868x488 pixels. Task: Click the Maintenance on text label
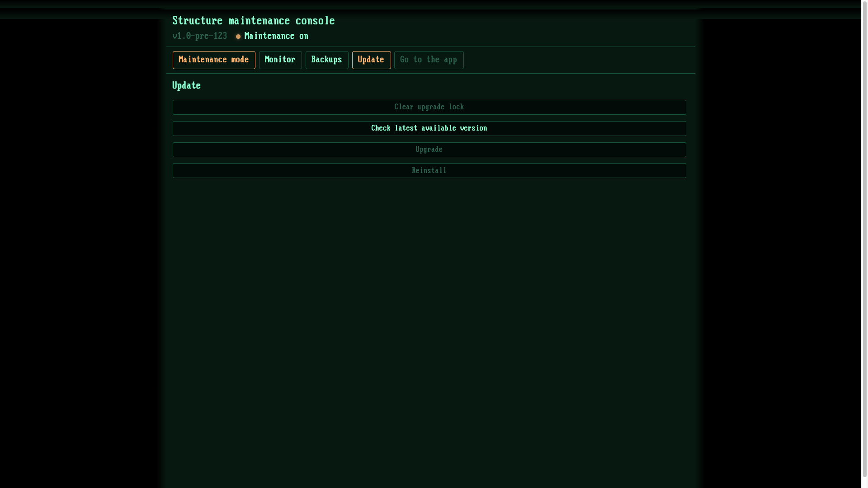coord(276,36)
